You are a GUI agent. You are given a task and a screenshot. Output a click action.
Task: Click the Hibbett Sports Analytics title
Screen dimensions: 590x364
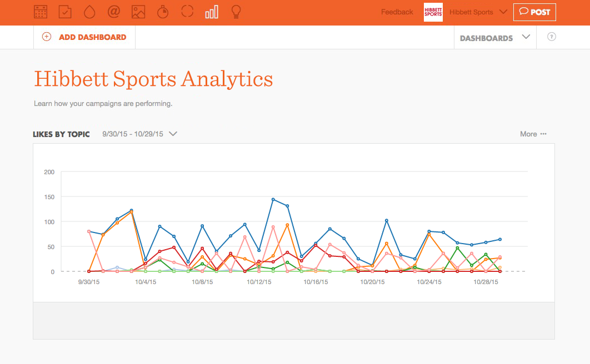(153, 79)
